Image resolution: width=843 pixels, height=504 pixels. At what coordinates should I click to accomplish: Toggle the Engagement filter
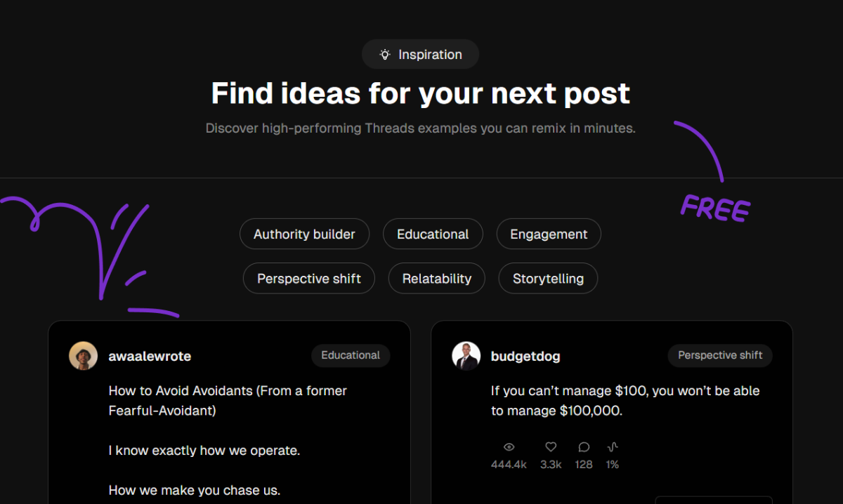549,234
